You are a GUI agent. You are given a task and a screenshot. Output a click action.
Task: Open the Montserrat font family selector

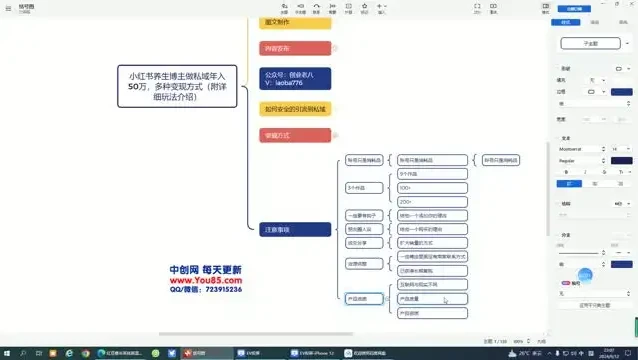tap(581, 149)
